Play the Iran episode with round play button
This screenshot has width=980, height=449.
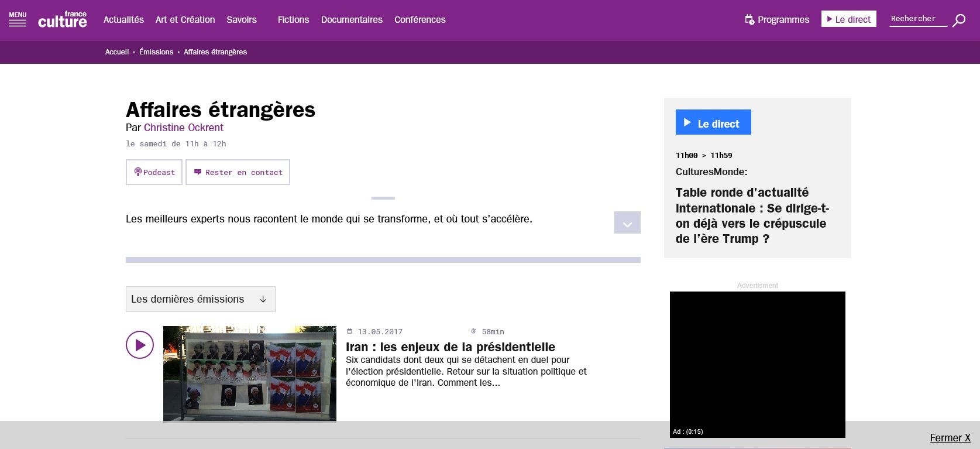140,345
